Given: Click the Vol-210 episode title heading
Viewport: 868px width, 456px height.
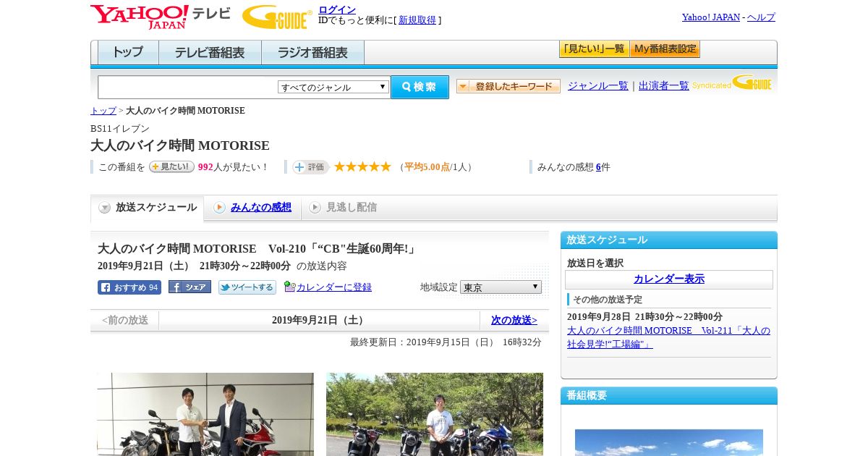Looking at the screenshot, I should tap(257, 249).
